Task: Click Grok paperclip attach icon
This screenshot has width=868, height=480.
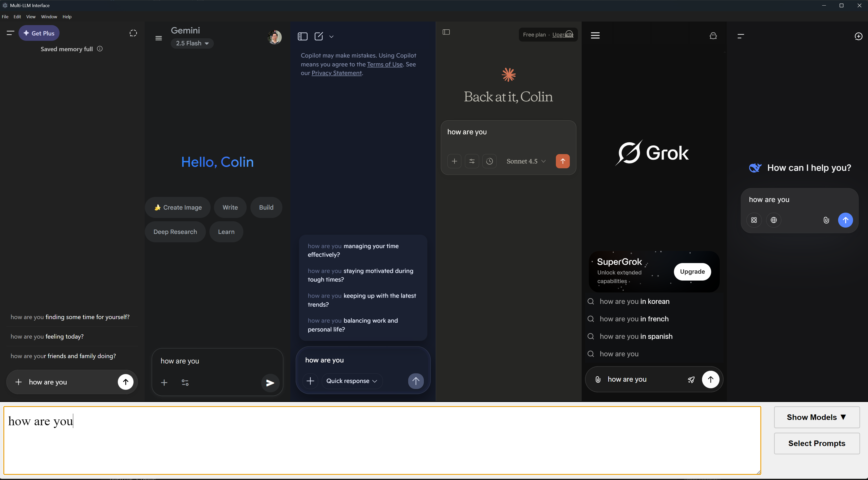Action: 598,380
